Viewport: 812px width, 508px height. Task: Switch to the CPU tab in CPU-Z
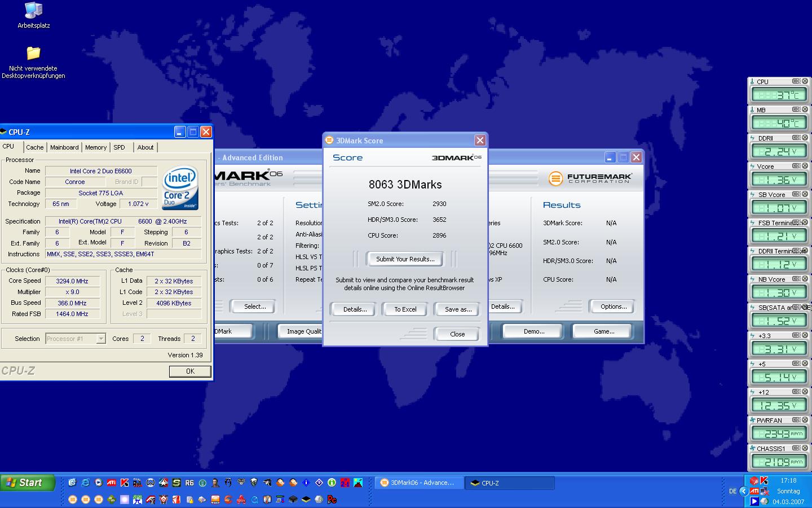point(8,146)
